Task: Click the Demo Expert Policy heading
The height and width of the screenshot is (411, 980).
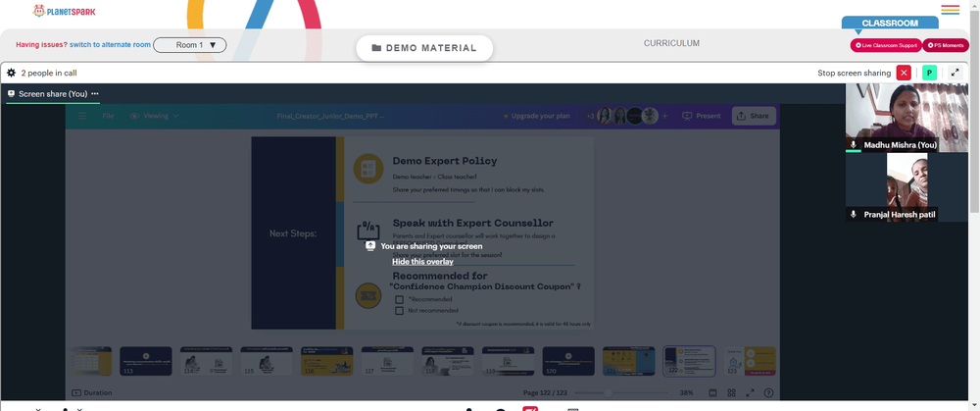Action: coord(444,161)
